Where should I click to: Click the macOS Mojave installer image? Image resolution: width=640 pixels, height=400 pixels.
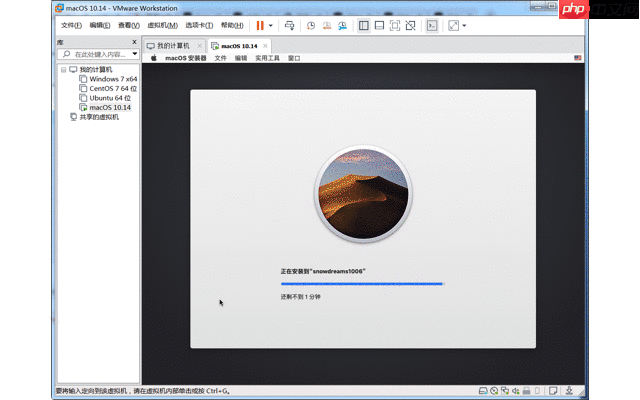(x=363, y=194)
